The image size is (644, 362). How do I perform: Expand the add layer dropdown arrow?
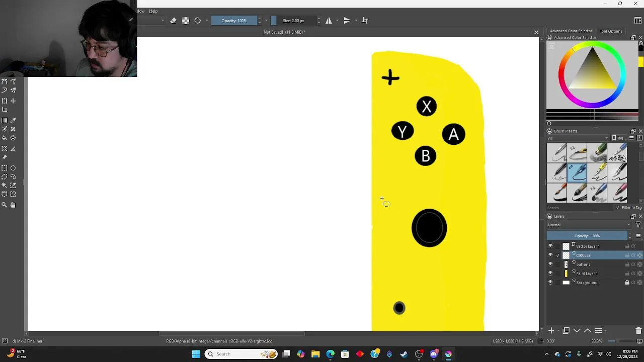pos(557,331)
